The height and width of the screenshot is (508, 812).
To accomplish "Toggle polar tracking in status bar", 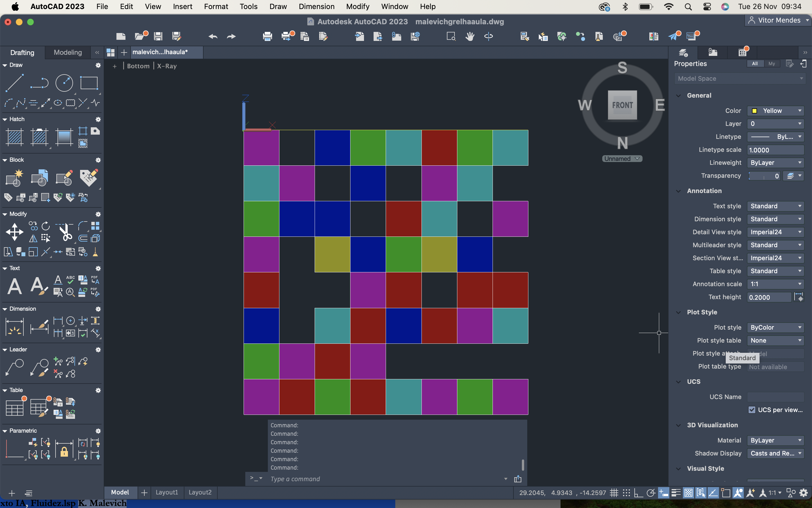I will tap(651, 493).
